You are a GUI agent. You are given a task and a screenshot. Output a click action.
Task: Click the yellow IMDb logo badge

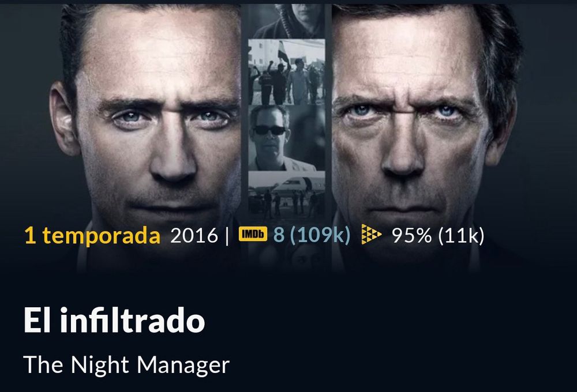253,234
